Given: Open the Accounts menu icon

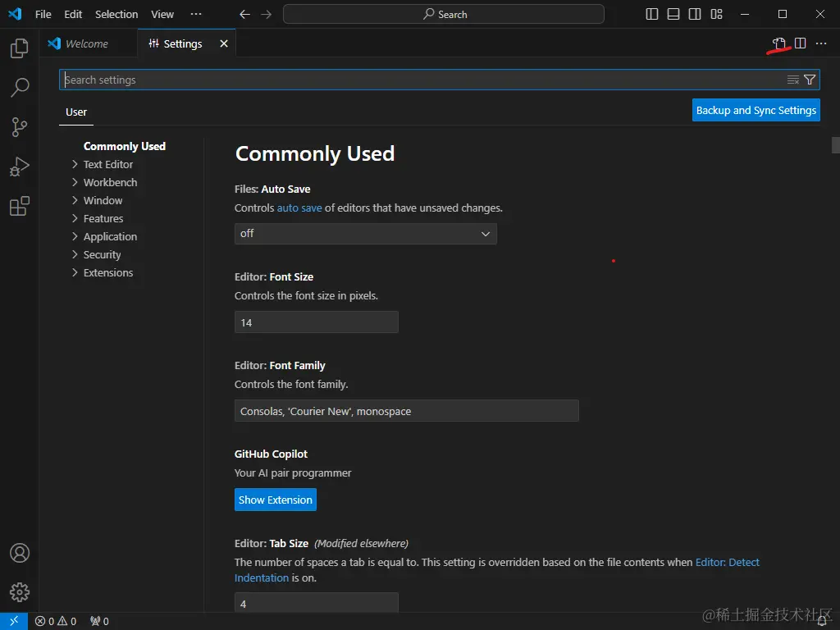Looking at the screenshot, I should pyautogui.click(x=20, y=553).
